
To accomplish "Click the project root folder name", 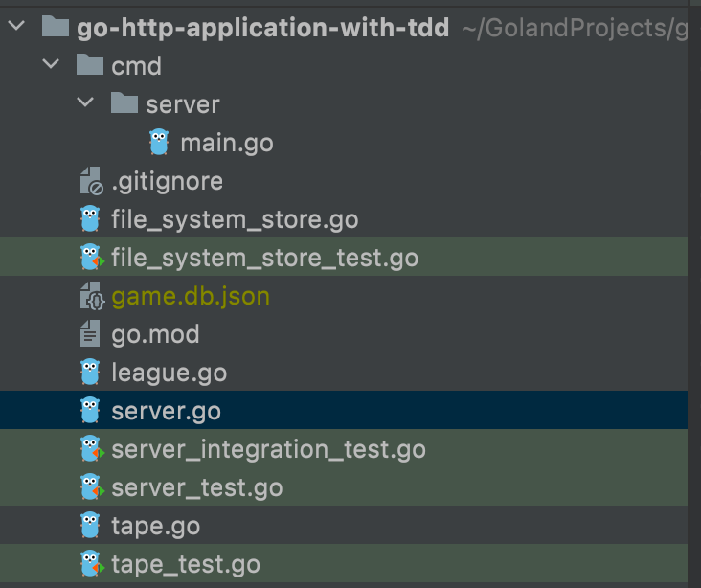I will [262, 28].
